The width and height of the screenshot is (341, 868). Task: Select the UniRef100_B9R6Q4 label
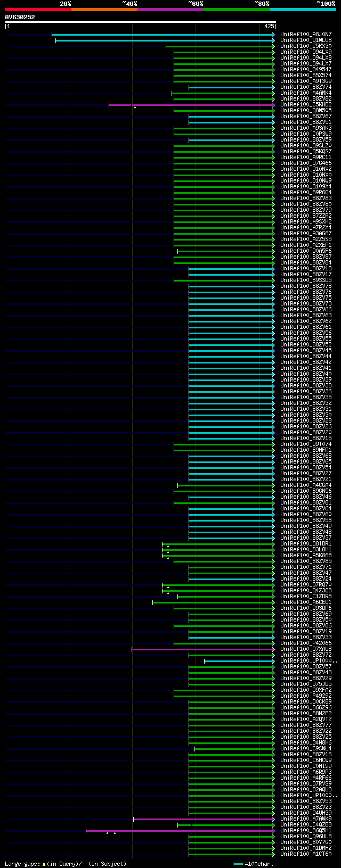(x=306, y=193)
